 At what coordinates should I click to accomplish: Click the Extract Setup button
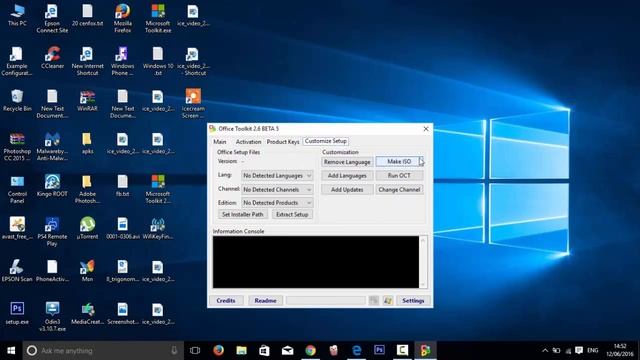click(292, 214)
